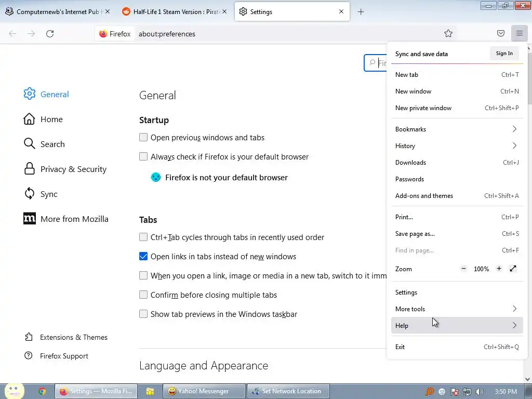
Task: Open Settings from the application menu
Action: [x=457, y=292]
